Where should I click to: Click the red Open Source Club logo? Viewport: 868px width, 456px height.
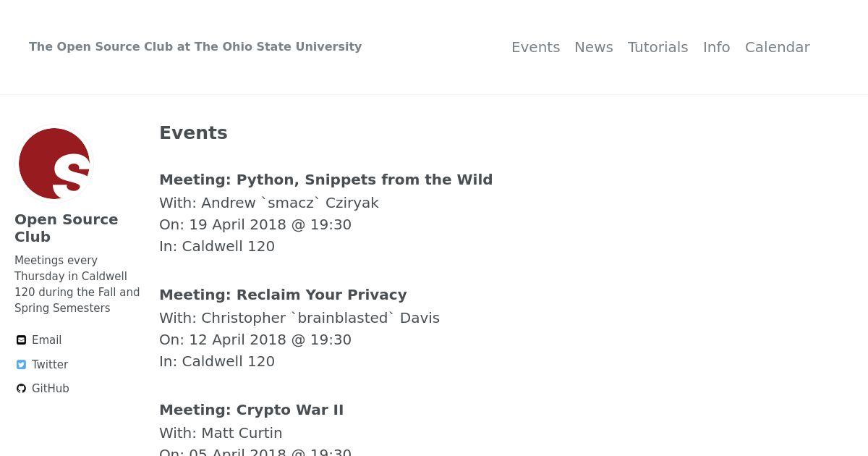pyautogui.click(x=54, y=164)
